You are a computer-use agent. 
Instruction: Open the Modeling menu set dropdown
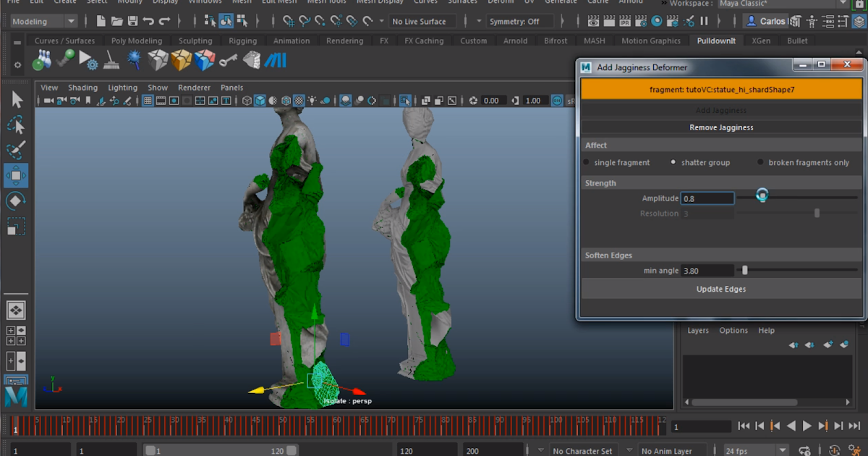click(x=43, y=21)
